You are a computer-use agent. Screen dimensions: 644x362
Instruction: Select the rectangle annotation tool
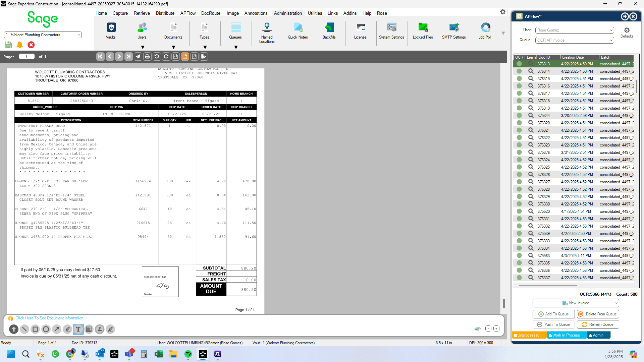point(35,329)
